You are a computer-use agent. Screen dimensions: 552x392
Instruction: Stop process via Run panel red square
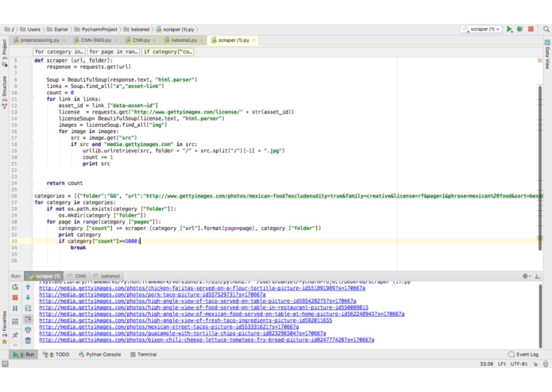pyautogui.click(x=15, y=298)
